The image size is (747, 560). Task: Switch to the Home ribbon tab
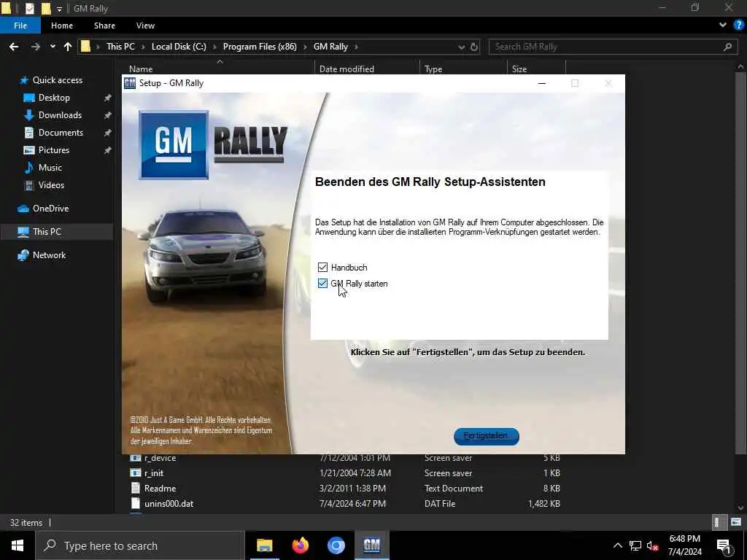62,26
